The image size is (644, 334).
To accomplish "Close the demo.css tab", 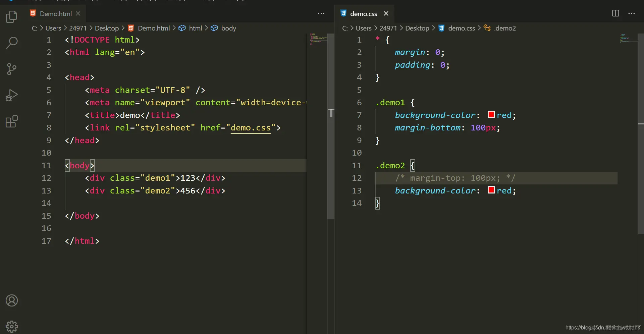I will (386, 13).
